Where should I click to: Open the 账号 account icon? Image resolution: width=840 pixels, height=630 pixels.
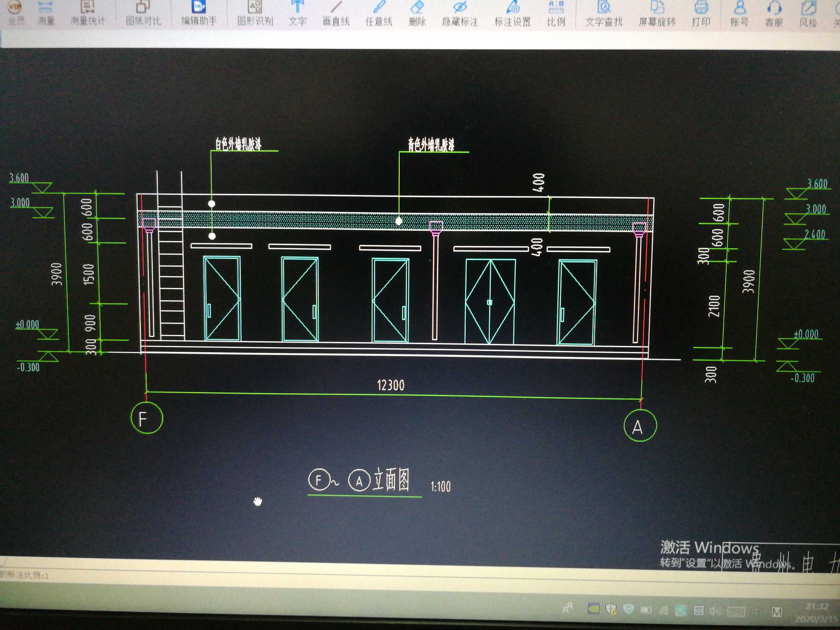tap(739, 13)
